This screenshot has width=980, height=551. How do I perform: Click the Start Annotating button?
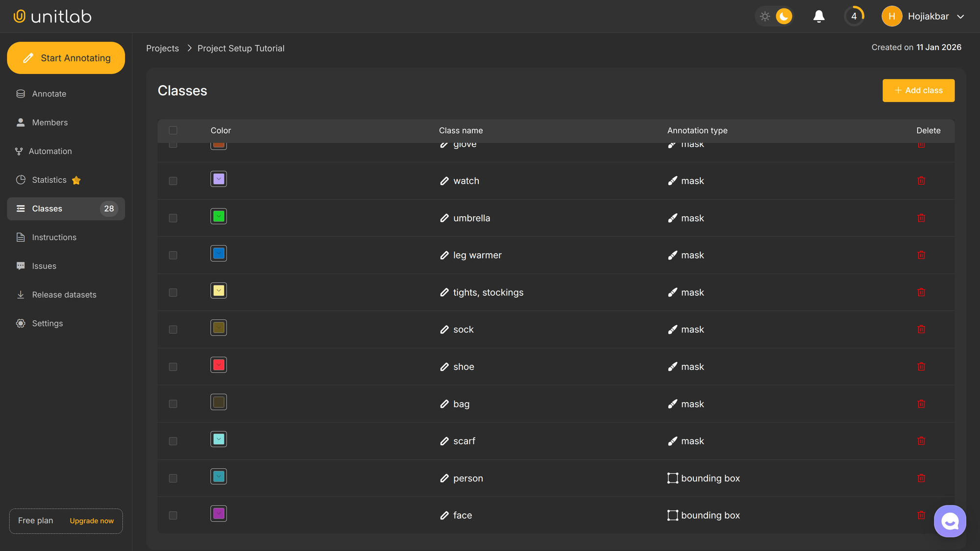click(x=66, y=58)
